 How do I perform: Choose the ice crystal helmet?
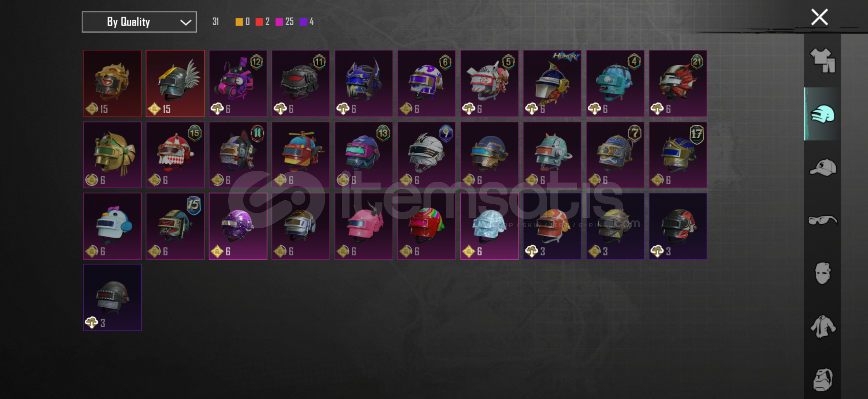coord(489,226)
